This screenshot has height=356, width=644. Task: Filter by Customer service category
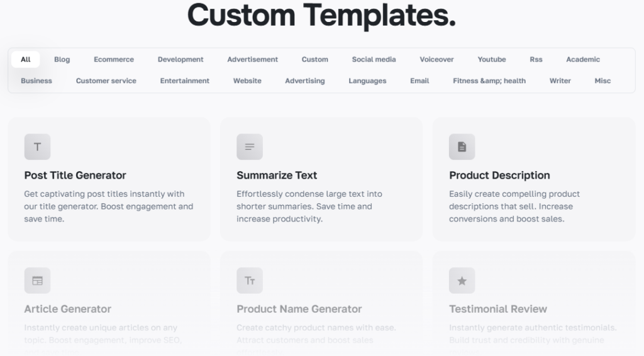coord(106,81)
